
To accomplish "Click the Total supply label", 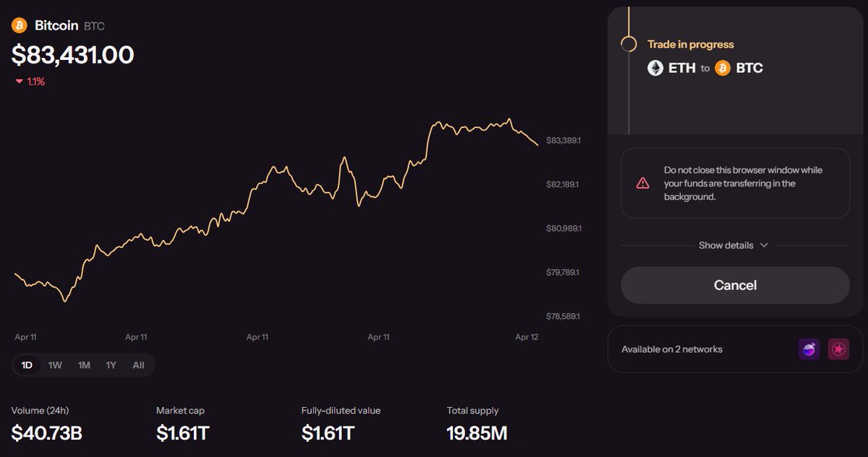I will click(x=472, y=411).
